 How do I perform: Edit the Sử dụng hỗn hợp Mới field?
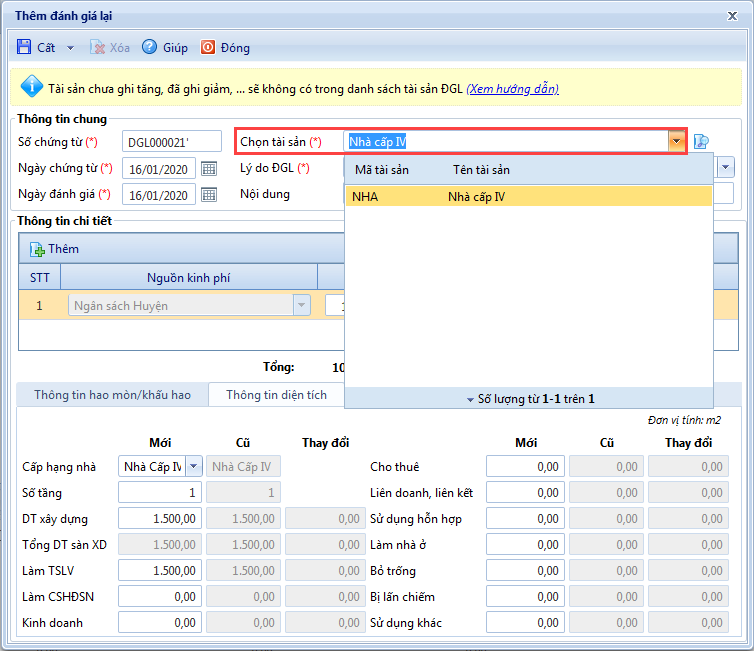click(526, 518)
